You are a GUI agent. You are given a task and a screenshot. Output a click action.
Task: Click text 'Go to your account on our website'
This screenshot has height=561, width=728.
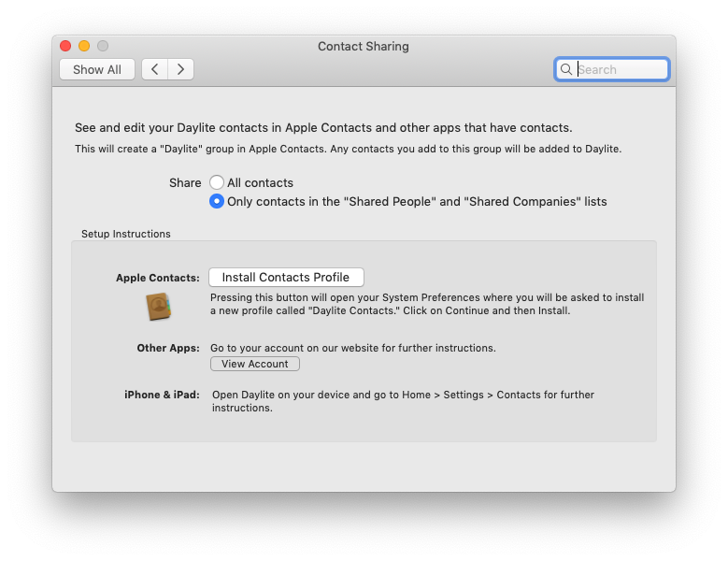click(x=353, y=348)
